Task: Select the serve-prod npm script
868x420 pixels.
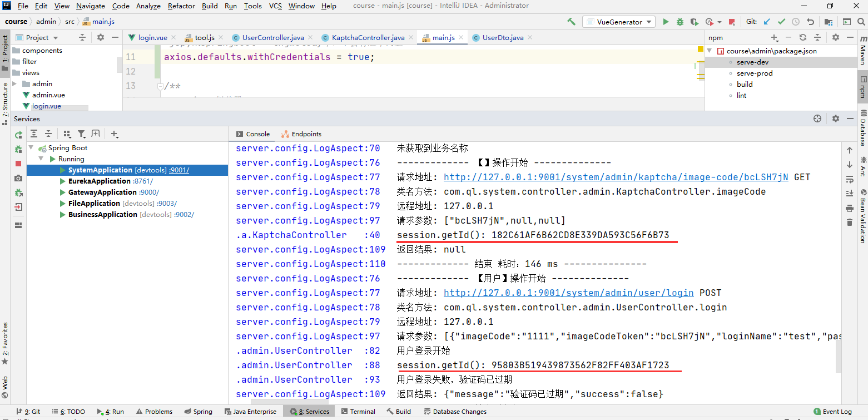Action: click(755, 73)
